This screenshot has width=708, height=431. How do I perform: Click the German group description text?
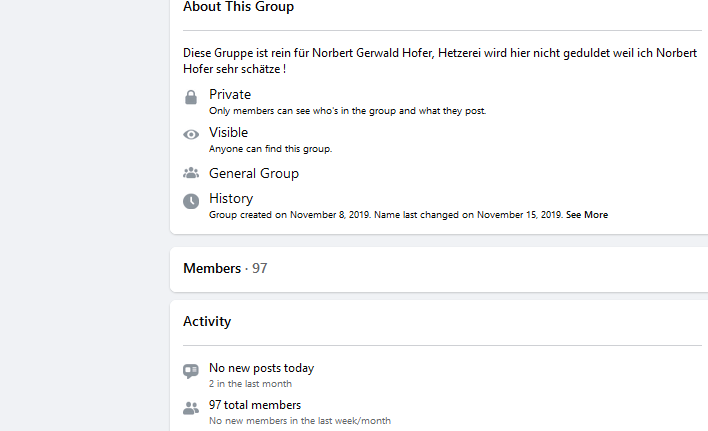[440, 61]
